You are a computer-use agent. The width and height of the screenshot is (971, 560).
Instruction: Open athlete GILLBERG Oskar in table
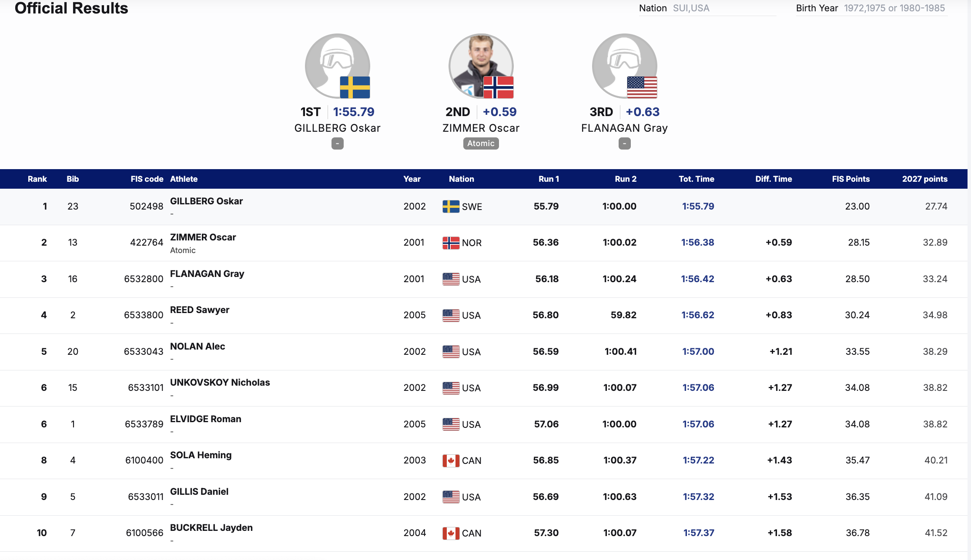(x=206, y=201)
